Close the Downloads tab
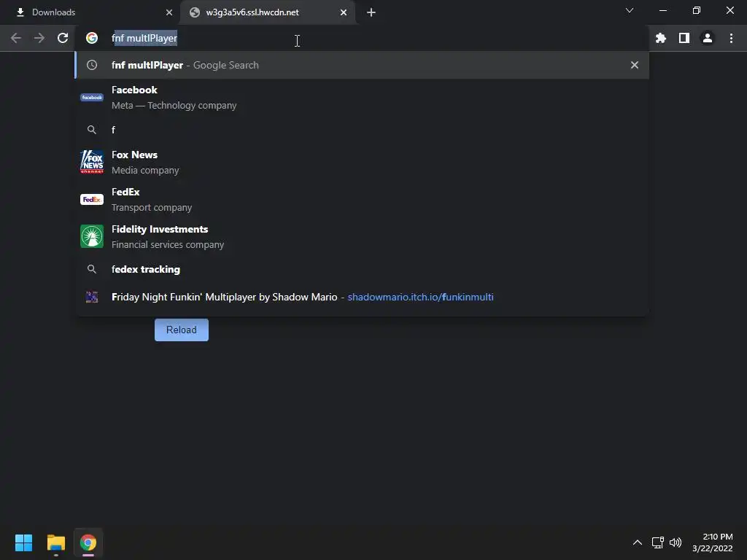The width and height of the screenshot is (747, 560). (169, 13)
